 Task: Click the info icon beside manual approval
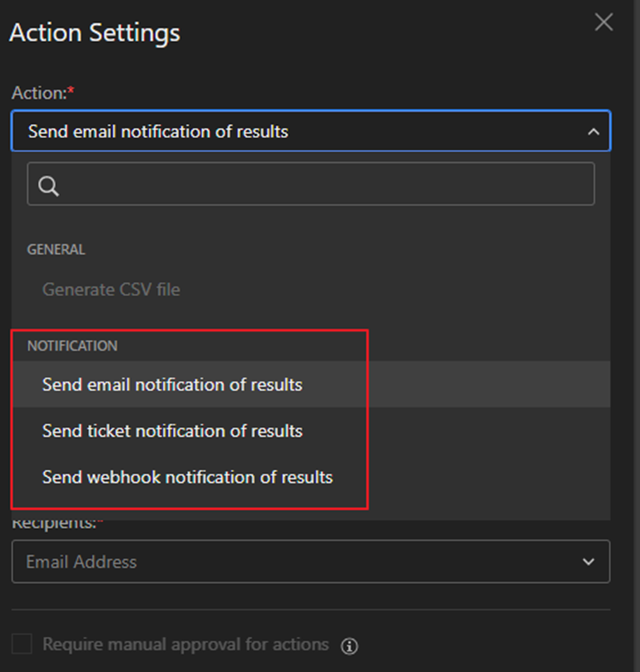[x=350, y=646]
